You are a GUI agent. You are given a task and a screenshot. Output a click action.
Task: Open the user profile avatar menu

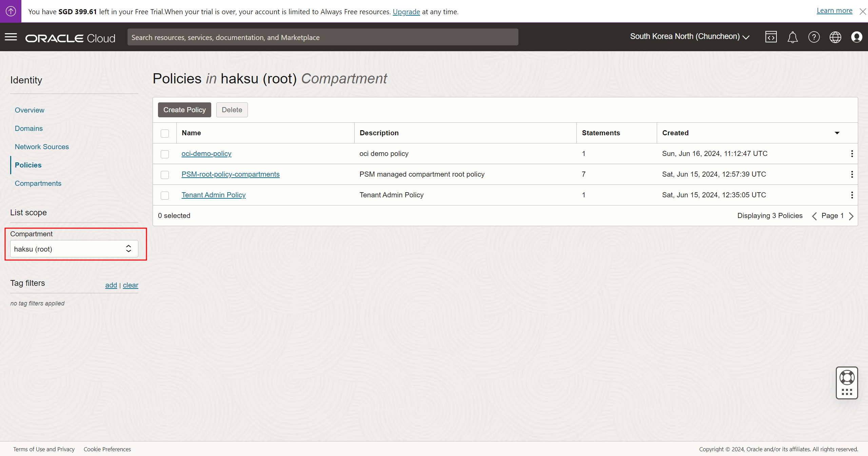(x=856, y=37)
